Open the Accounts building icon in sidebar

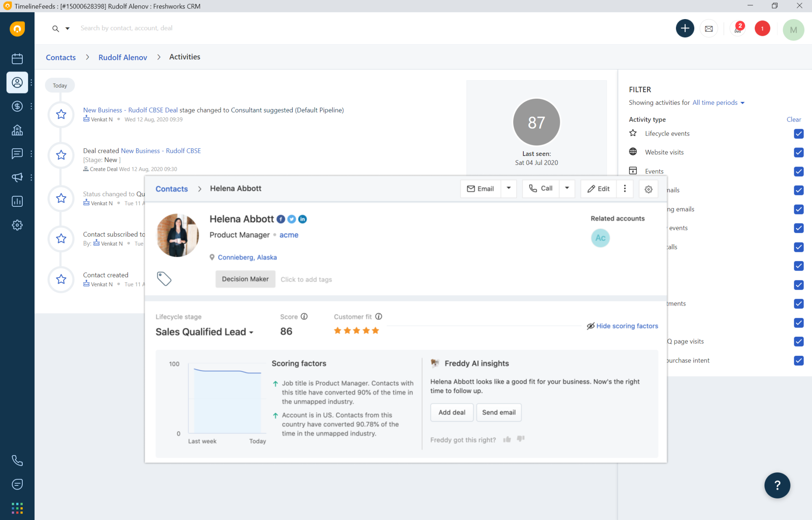pyautogui.click(x=17, y=130)
